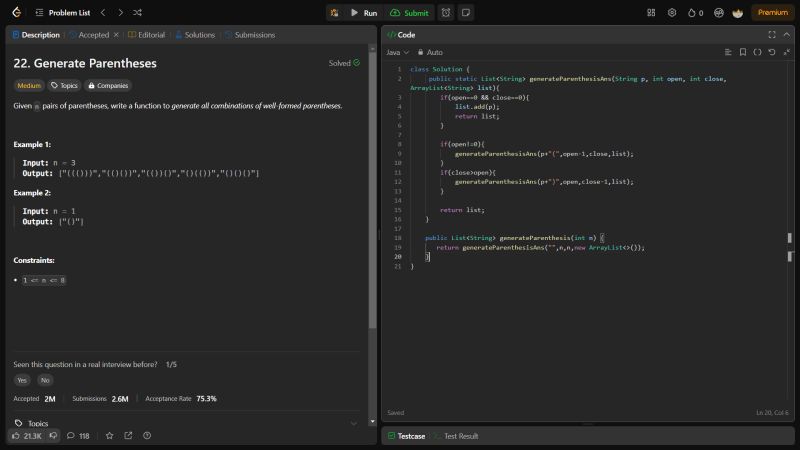800x450 pixels.
Task: Open the settings gear icon
Action: click(x=672, y=13)
